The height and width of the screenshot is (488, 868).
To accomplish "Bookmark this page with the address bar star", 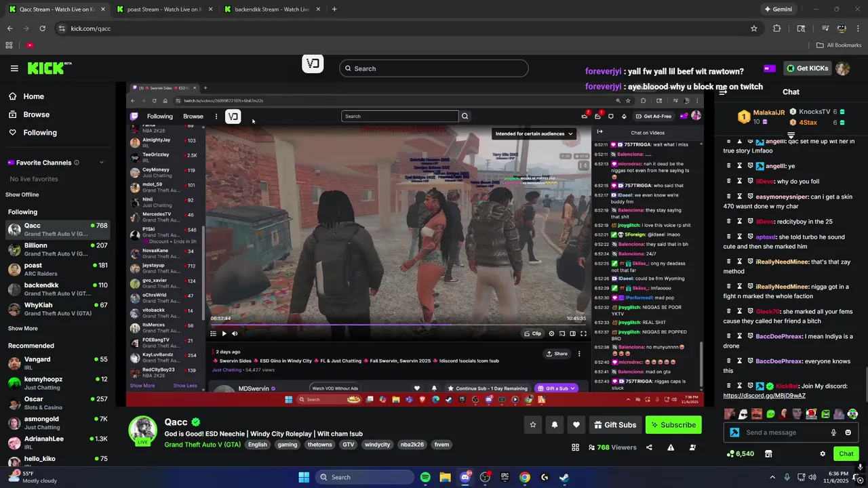I will (x=753, y=28).
